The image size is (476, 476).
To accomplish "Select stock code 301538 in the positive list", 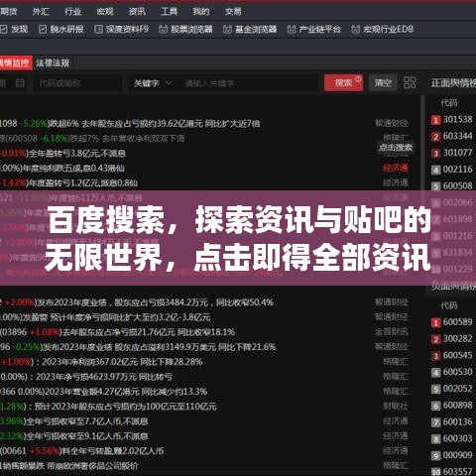I will [457, 119].
